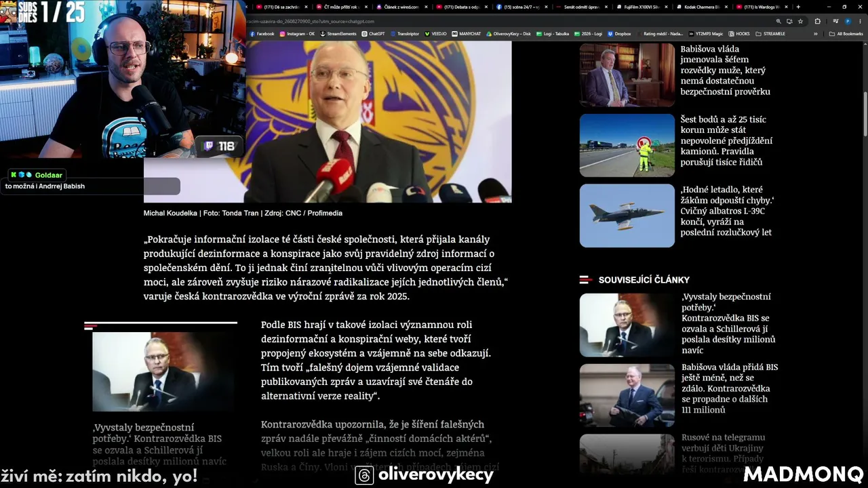Open the Dropbox bookmark
Screen dimensions: 868x488
coord(619,33)
